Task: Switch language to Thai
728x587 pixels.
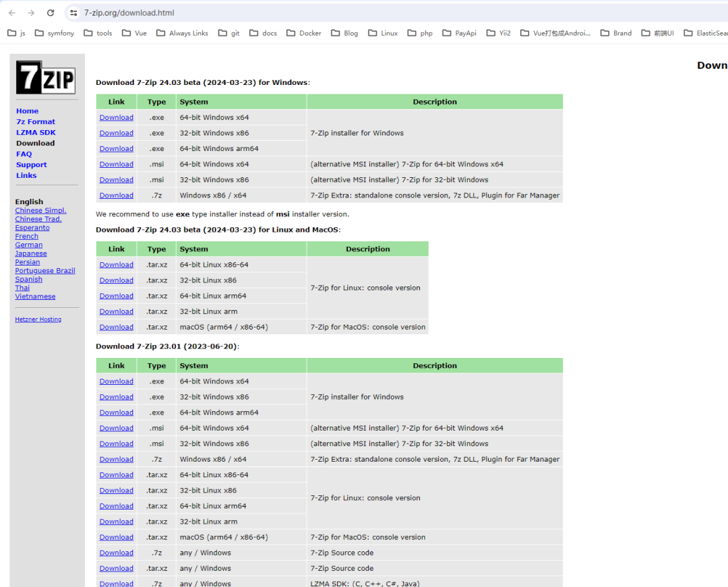Action: click(22, 288)
